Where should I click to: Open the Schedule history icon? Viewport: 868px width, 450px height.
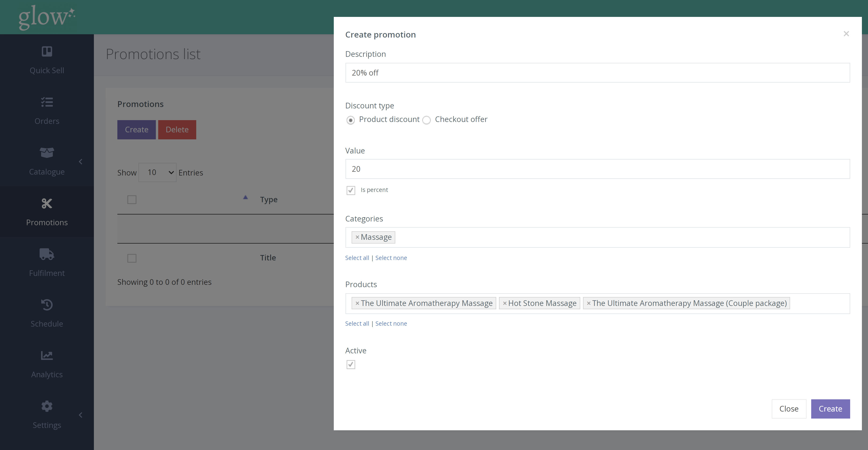coord(47,305)
